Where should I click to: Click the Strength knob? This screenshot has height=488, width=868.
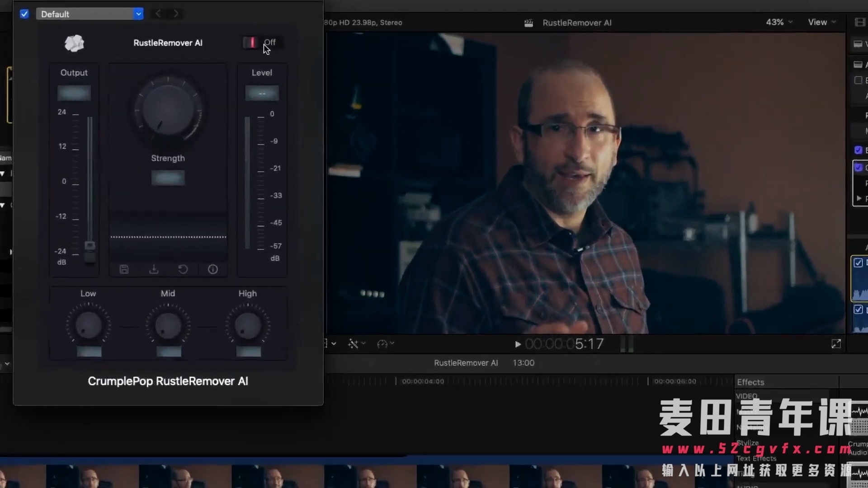click(168, 110)
